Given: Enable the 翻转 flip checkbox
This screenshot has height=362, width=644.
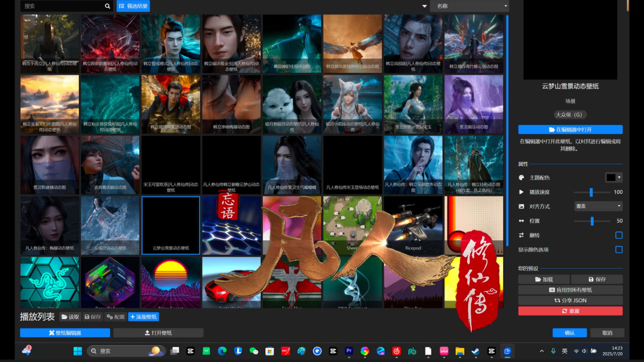Looking at the screenshot, I should [619, 235].
